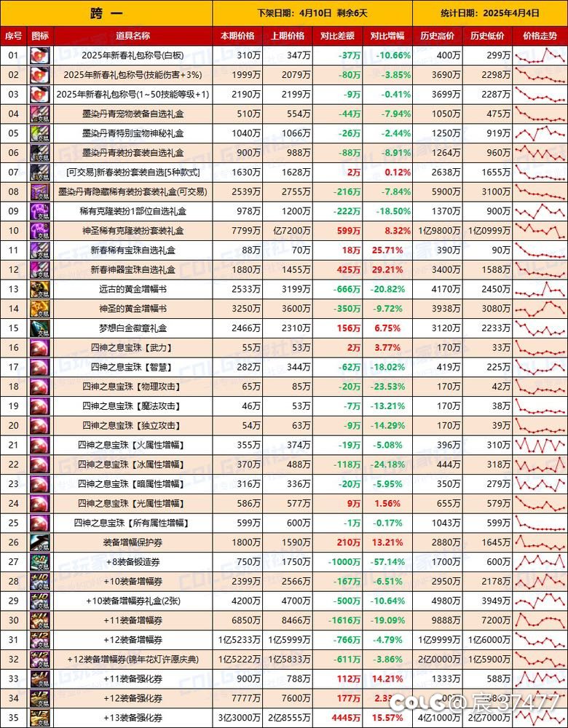Select the 装备增幅保护券 ticket icon
Image resolution: width=568 pixels, height=728 pixels.
point(40,543)
